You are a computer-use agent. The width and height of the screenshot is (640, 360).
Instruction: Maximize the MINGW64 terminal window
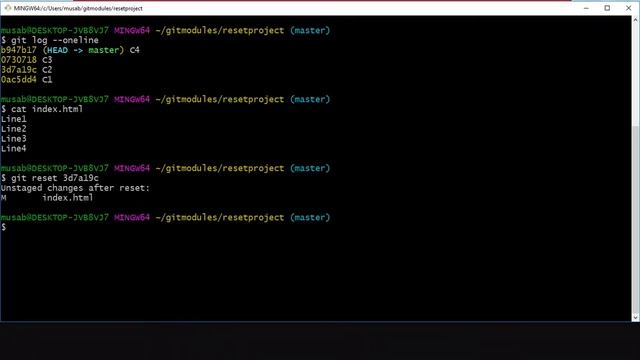pos(607,8)
